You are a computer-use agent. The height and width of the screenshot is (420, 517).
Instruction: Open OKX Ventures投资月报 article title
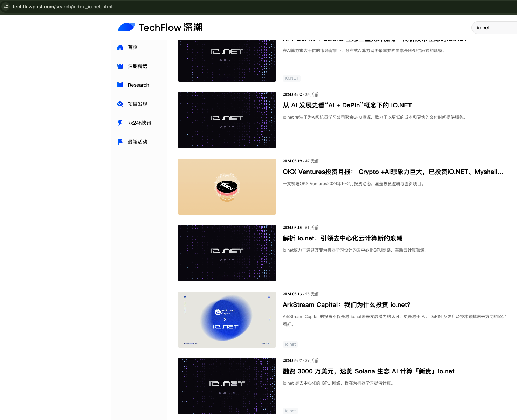(x=393, y=172)
